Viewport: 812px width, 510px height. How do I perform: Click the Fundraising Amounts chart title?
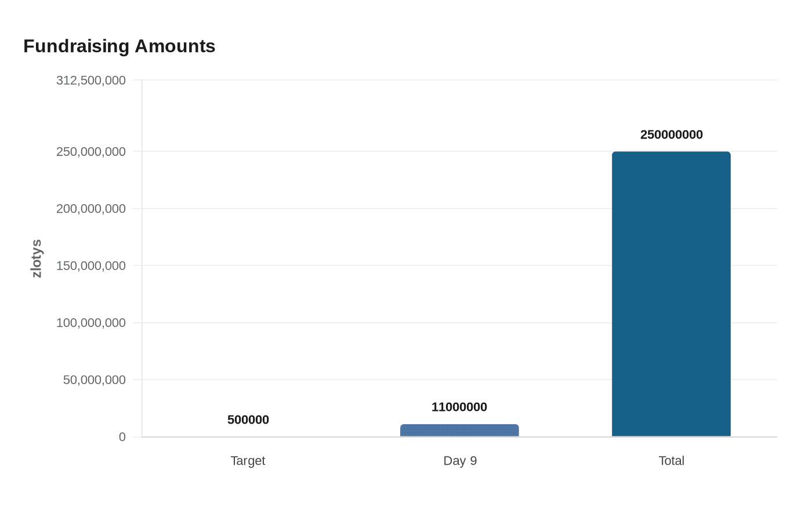pyautogui.click(x=119, y=46)
